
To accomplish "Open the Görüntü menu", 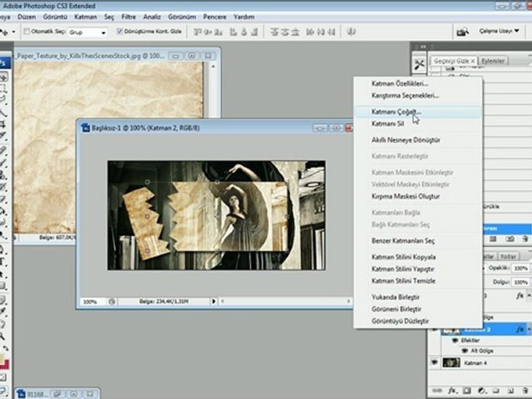I will 55,17.
